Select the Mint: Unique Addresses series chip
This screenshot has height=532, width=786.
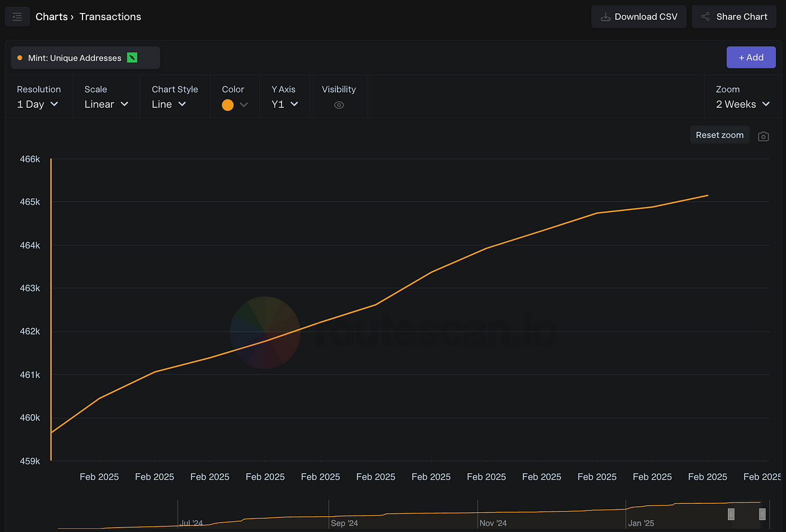[x=75, y=58]
